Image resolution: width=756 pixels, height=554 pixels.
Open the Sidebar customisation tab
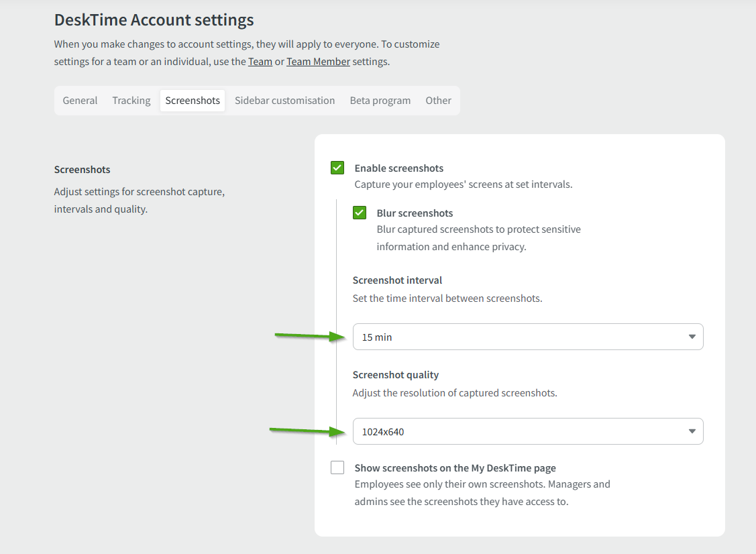284,101
